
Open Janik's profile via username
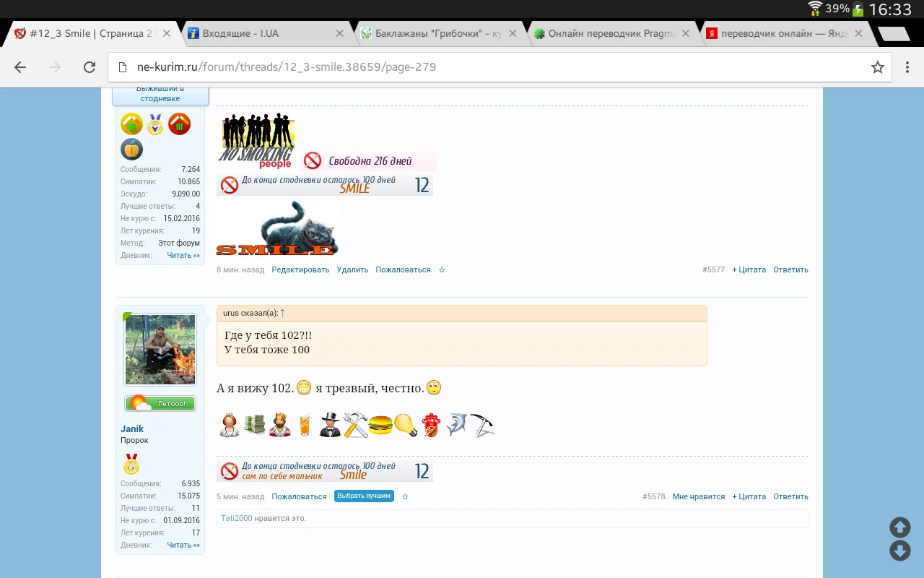[132, 428]
